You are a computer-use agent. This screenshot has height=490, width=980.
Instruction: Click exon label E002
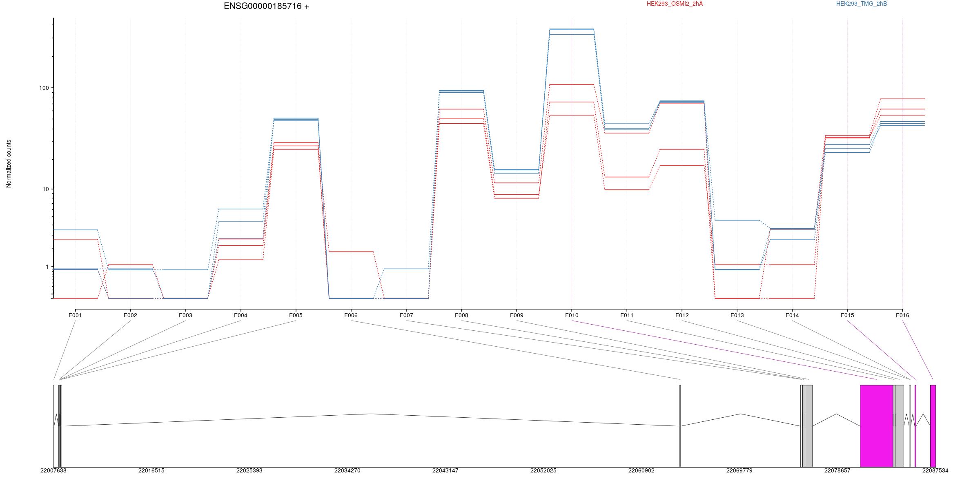pyautogui.click(x=130, y=315)
